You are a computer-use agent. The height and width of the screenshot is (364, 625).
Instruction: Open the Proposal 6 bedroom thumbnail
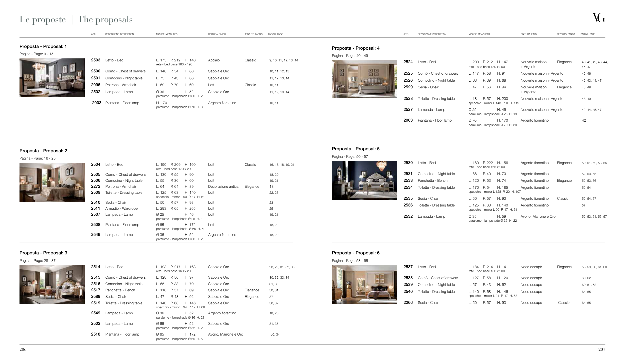click(364, 284)
